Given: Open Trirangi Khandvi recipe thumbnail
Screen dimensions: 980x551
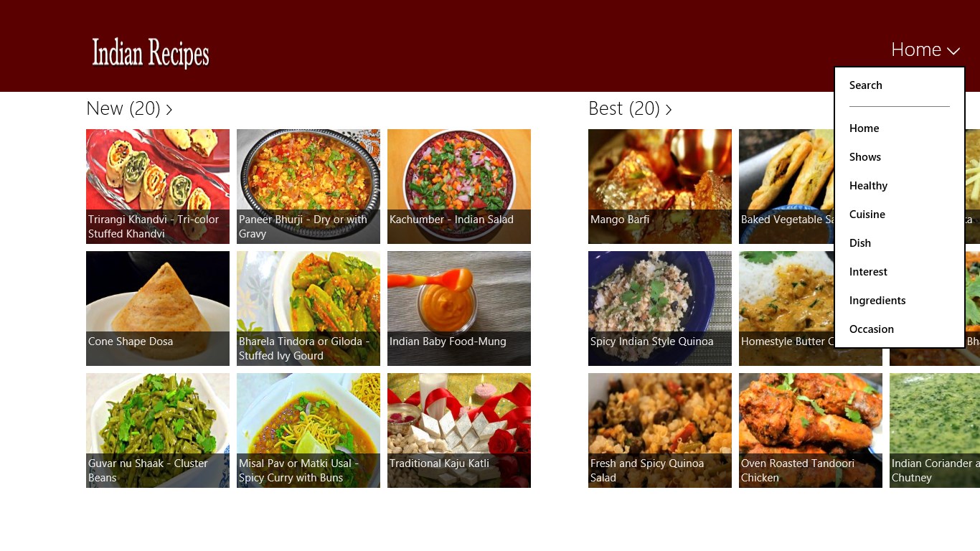Looking at the screenshot, I should 158,187.
